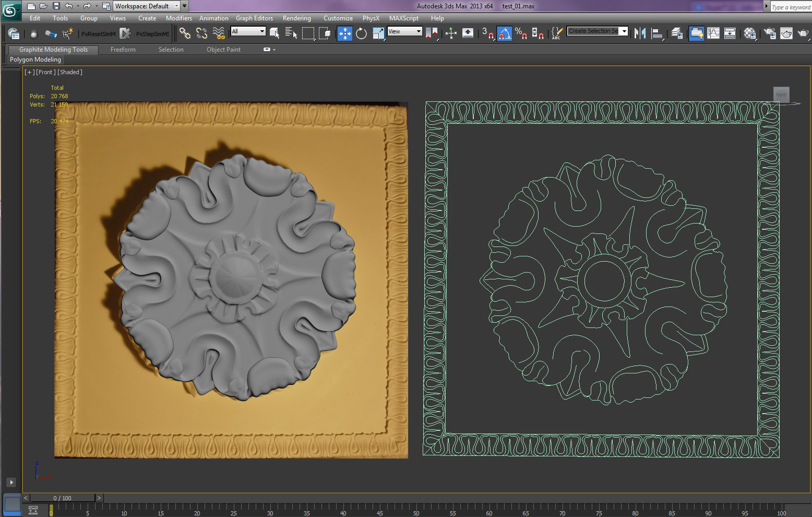Activate the Select and Uniform Scale tool

(377, 34)
